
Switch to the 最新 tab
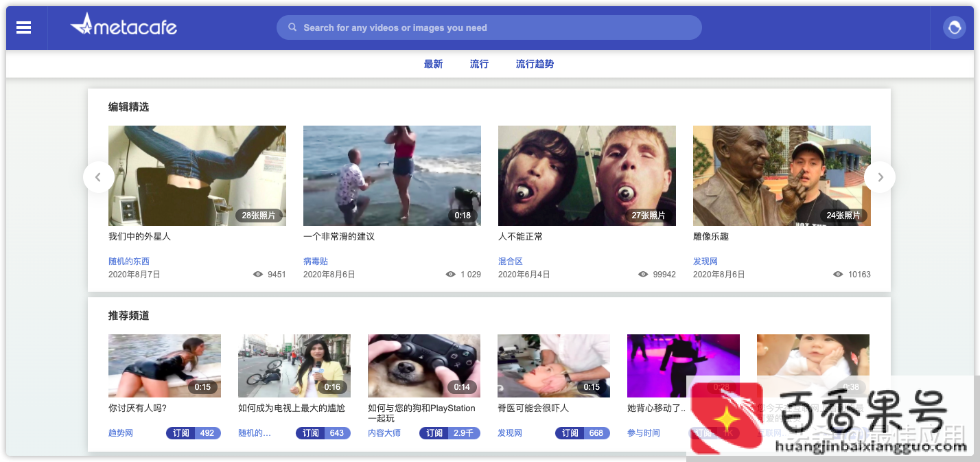point(433,64)
